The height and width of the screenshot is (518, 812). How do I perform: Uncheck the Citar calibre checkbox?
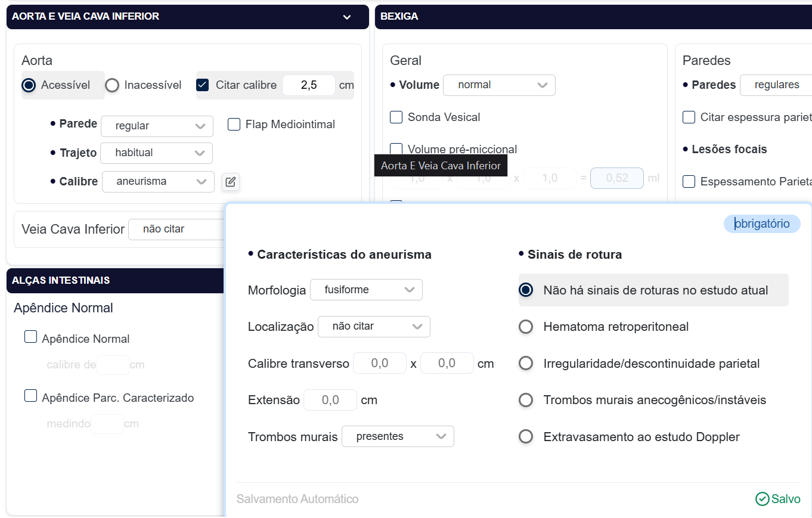(x=203, y=85)
